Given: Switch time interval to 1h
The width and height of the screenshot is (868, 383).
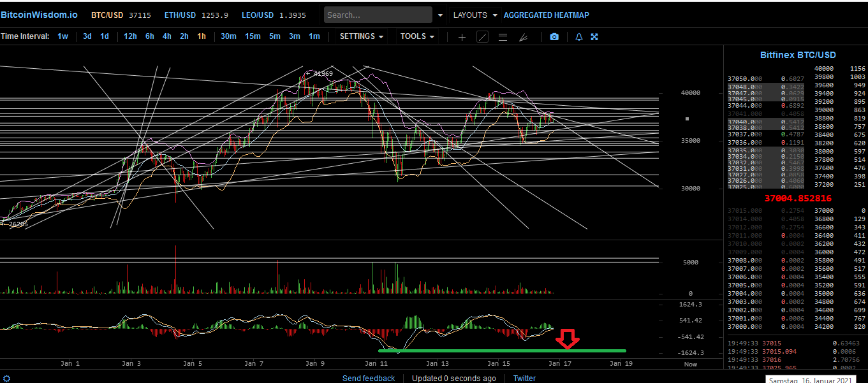Looking at the screenshot, I should pyautogui.click(x=202, y=36).
